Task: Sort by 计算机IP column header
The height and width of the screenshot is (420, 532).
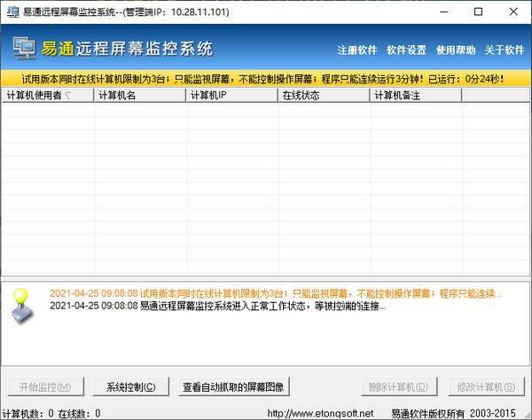Action: point(231,96)
